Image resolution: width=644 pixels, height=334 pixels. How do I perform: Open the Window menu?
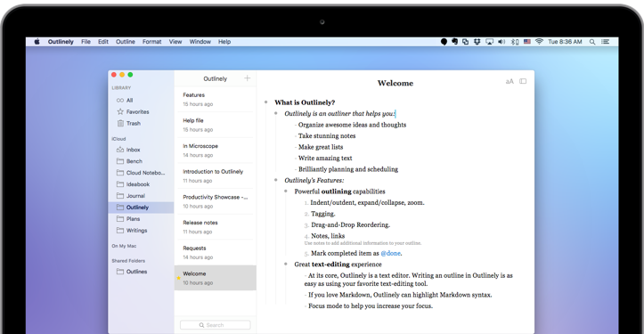tap(200, 42)
